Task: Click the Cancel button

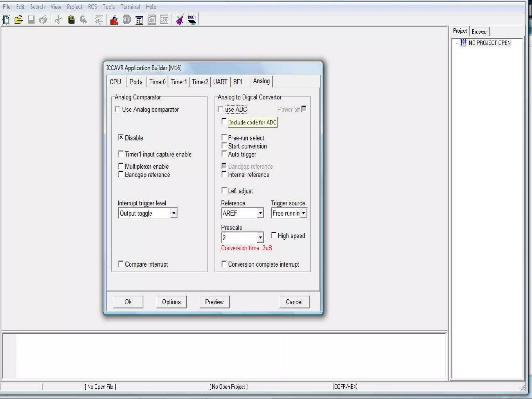Action: 294,302
